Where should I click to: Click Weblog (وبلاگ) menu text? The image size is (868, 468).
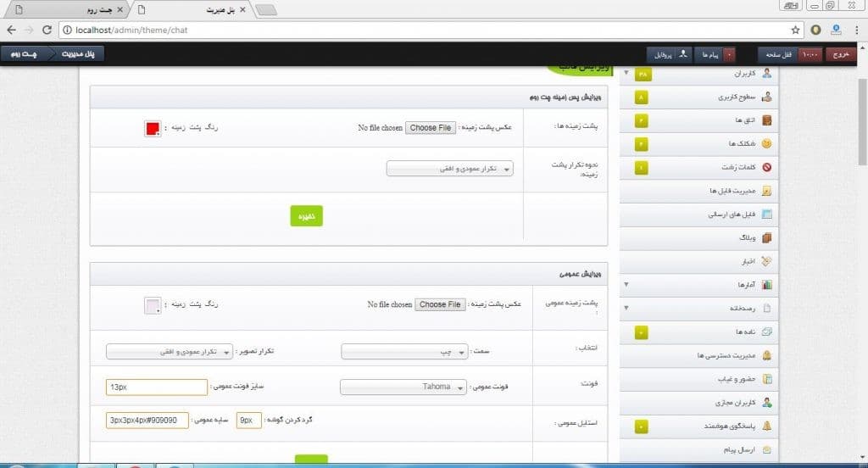coord(748,238)
